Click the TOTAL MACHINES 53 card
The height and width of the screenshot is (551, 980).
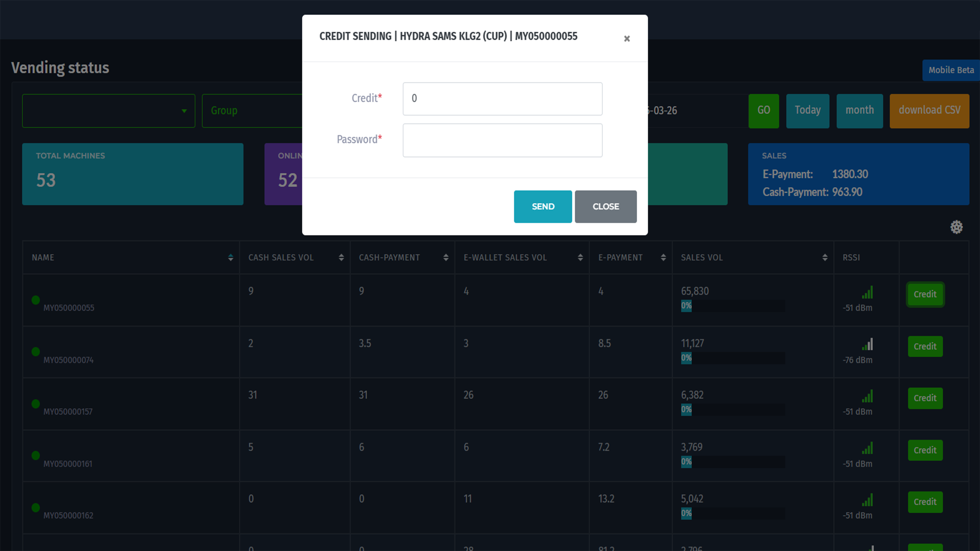[x=133, y=174]
